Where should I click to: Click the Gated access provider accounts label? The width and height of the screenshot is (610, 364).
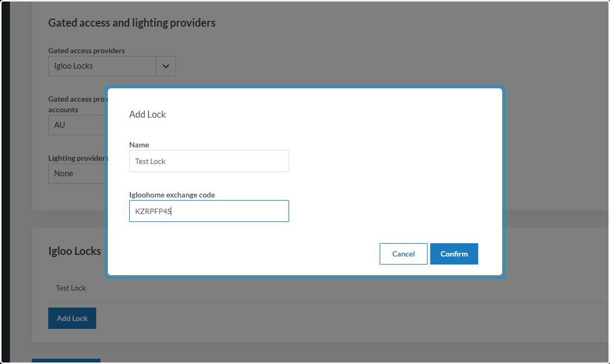pyautogui.click(x=77, y=105)
